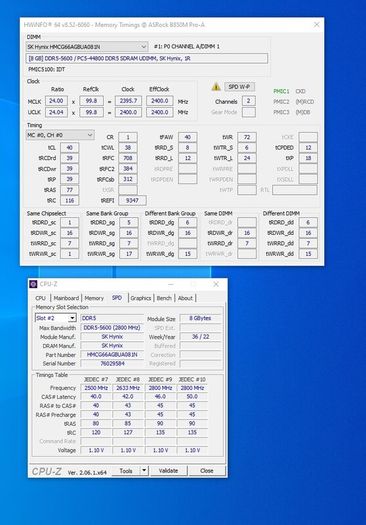Click the tRDWR_dr value 16 field
Screen dimensions: 366x525
(247, 233)
